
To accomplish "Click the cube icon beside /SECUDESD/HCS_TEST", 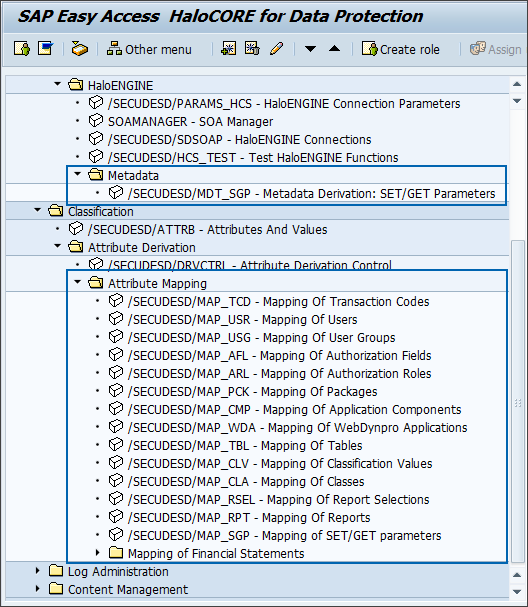I will [x=96, y=157].
